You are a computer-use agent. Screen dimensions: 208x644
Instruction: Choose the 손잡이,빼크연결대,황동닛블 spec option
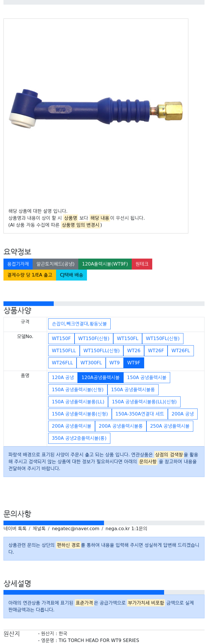pos(79,324)
